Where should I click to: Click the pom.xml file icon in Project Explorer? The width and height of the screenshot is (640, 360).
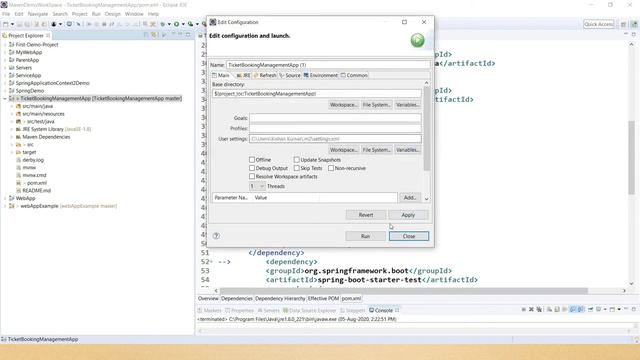coord(18,183)
